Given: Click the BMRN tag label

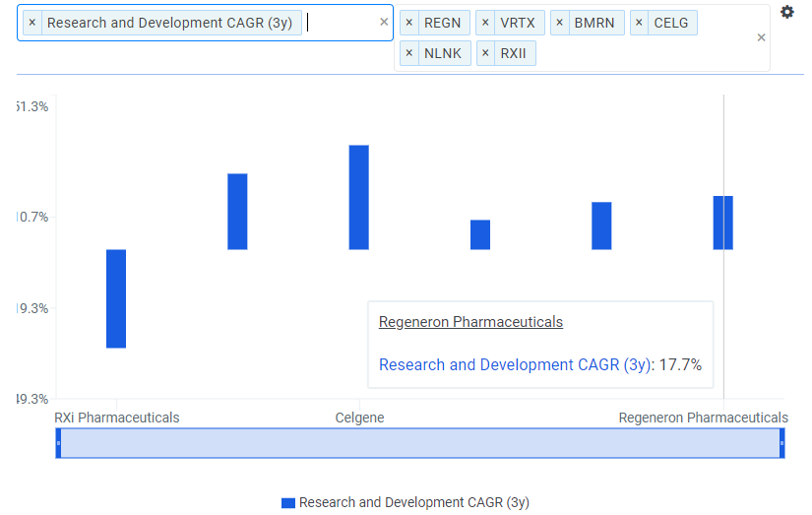Looking at the screenshot, I should [x=594, y=23].
